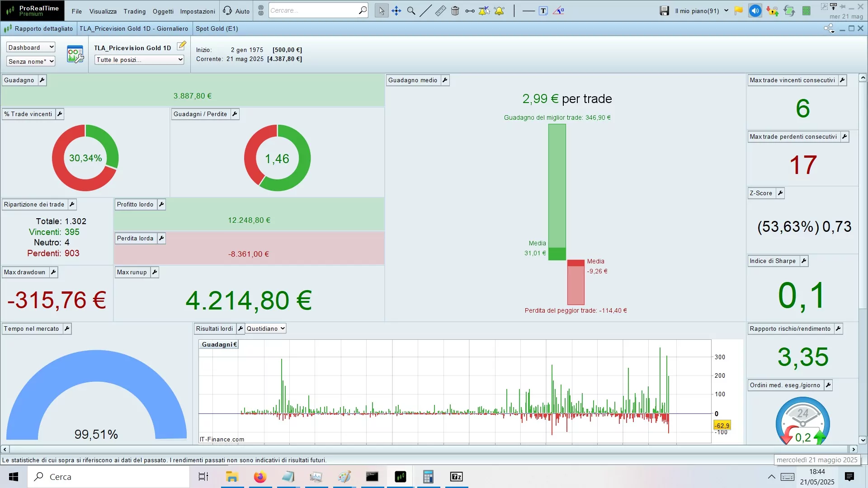Viewport: 868px width, 488px height.
Task: Select TLA_Pricevision Gold 1D - Giornaliero tab
Action: [134, 28]
